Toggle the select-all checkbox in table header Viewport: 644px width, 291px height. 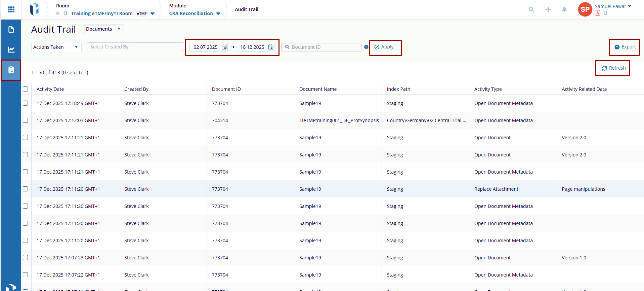pyautogui.click(x=26, y=89)
